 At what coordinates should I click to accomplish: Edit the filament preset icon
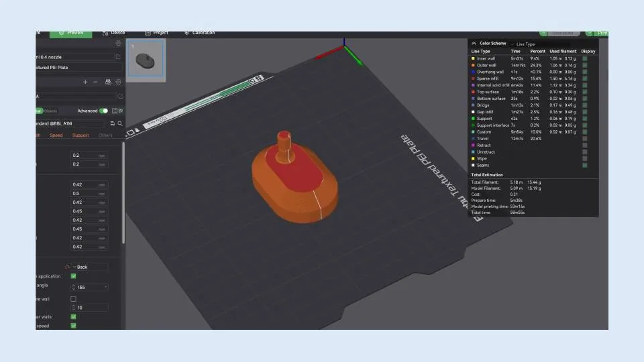tap(120, 97)
